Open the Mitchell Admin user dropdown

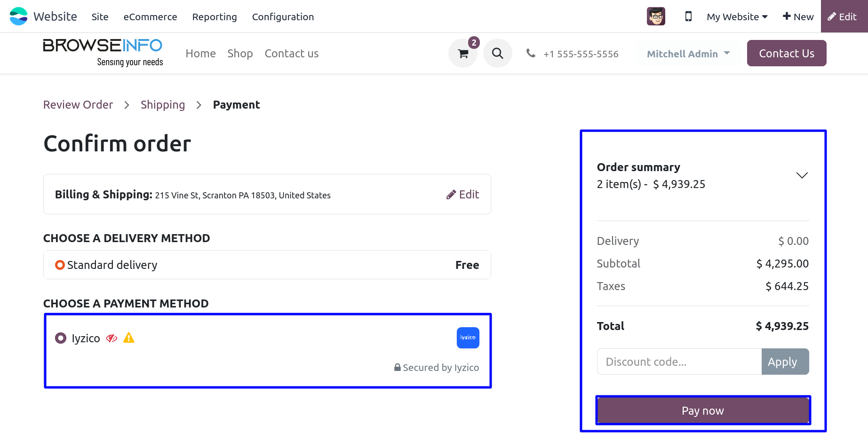[x=689, y=54]
